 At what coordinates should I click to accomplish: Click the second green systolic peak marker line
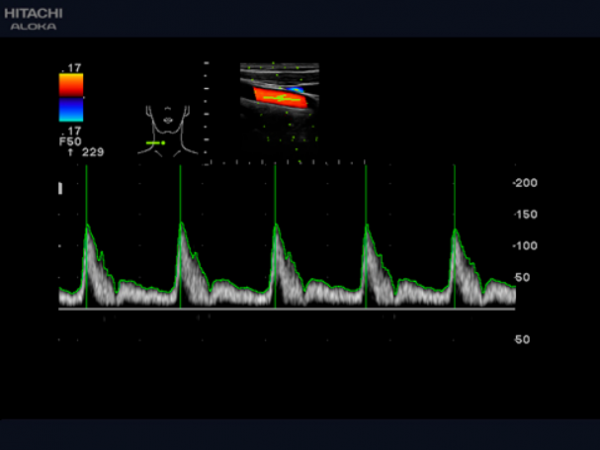181,236
